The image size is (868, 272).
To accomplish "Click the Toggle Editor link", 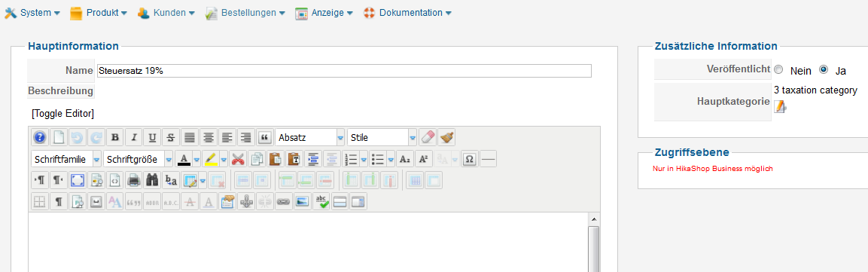I will (63, 114).
